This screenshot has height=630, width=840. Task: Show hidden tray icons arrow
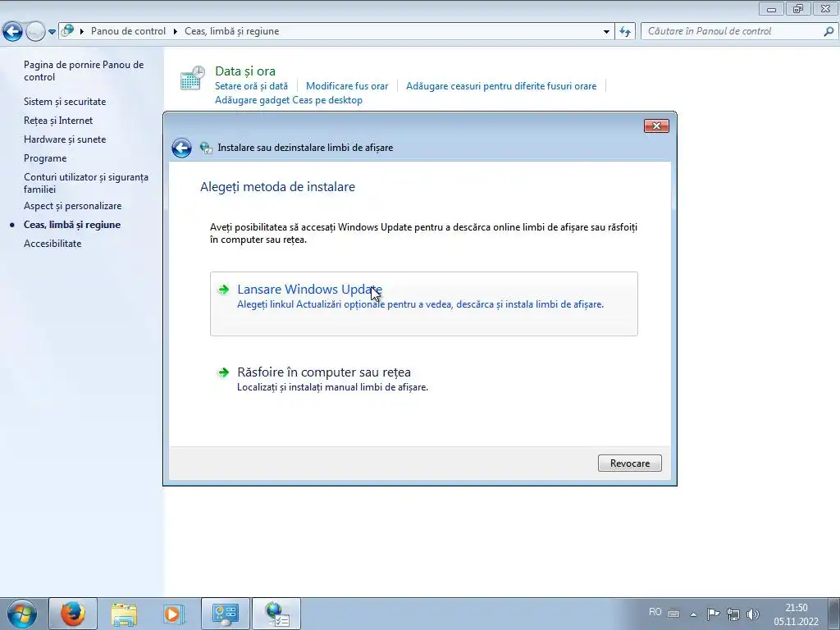pos(693,614)
